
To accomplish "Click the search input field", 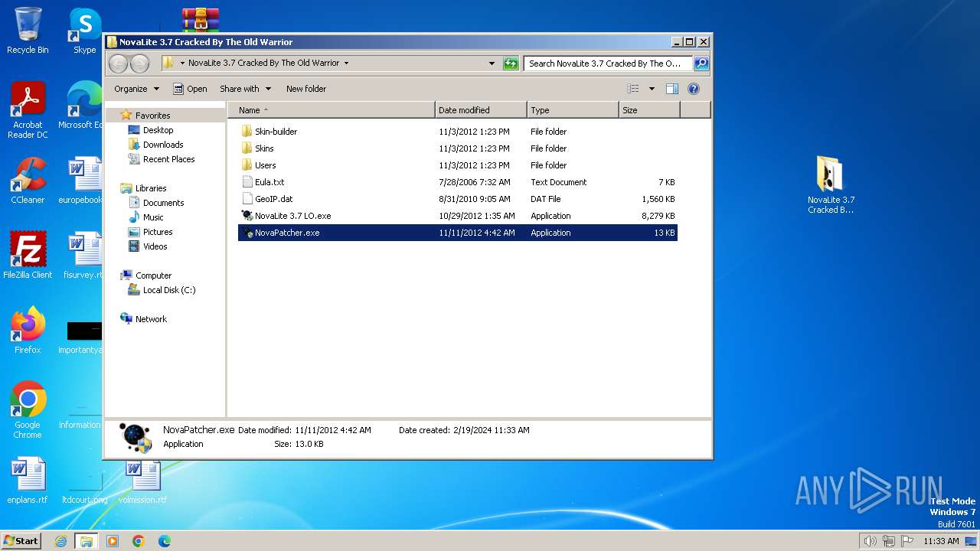I will 608,64.
